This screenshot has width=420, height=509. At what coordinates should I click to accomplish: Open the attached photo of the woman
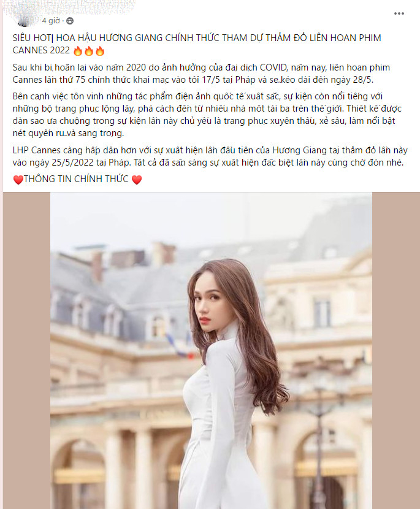point(211,351)
